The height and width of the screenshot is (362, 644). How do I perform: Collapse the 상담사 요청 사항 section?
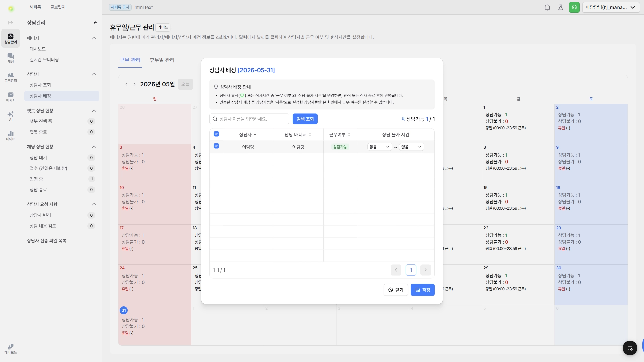(94, 204)
